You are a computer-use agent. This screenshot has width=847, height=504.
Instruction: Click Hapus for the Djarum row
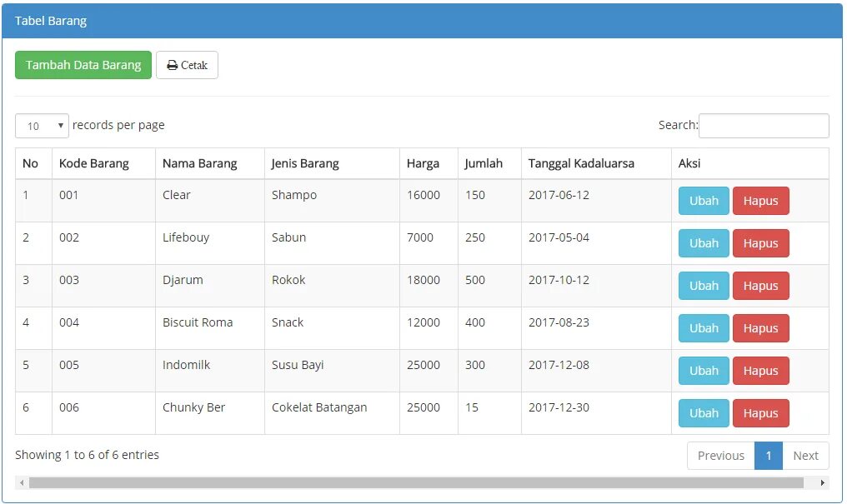coord(760,286)
